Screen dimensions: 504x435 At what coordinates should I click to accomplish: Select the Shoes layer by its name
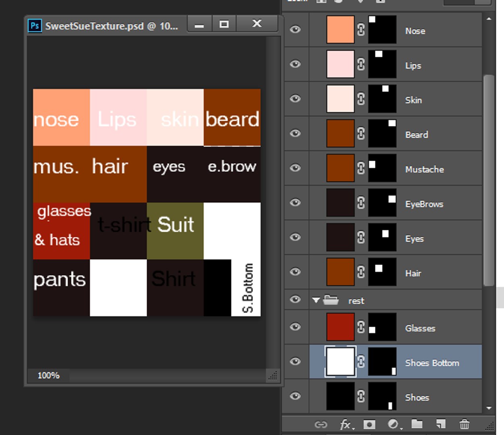pyautogui.click(x=417, y=397)
